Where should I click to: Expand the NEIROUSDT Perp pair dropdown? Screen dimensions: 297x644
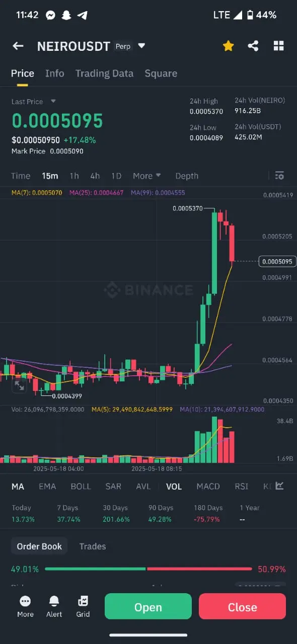point(141,46)
